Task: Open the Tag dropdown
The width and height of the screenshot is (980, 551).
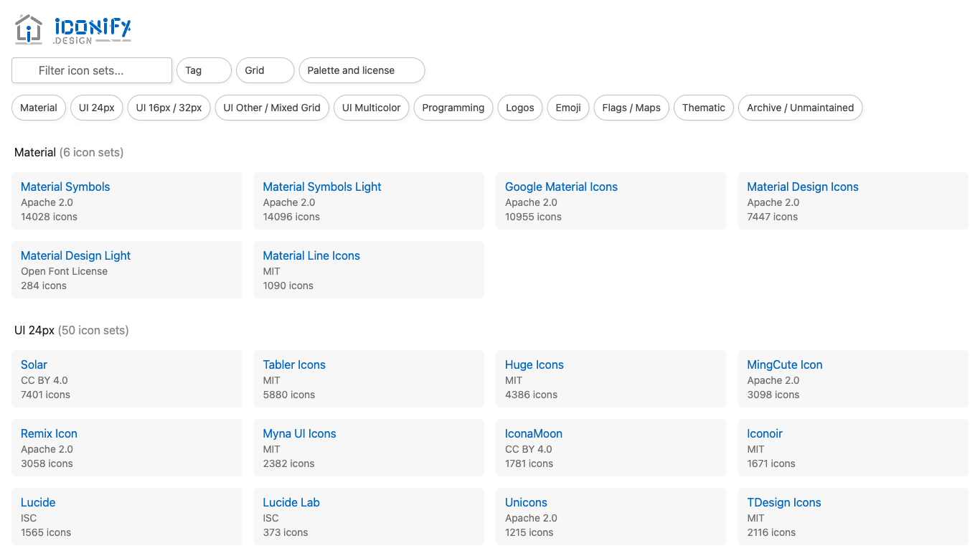Action: (x=204, y=70)
